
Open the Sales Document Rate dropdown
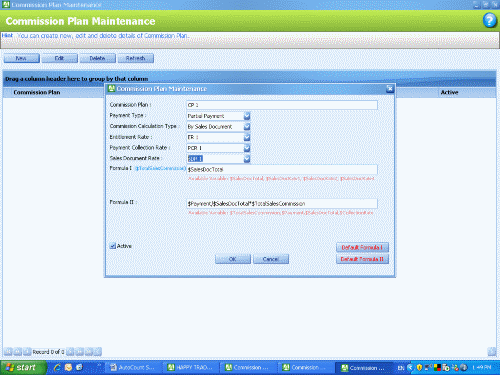[247, 159]
